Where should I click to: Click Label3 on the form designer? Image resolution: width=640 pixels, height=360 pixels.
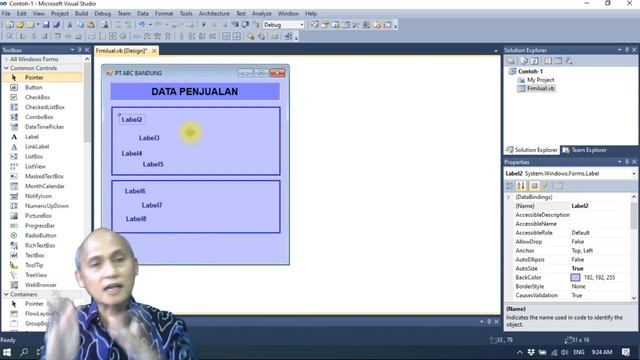[149, 138]
